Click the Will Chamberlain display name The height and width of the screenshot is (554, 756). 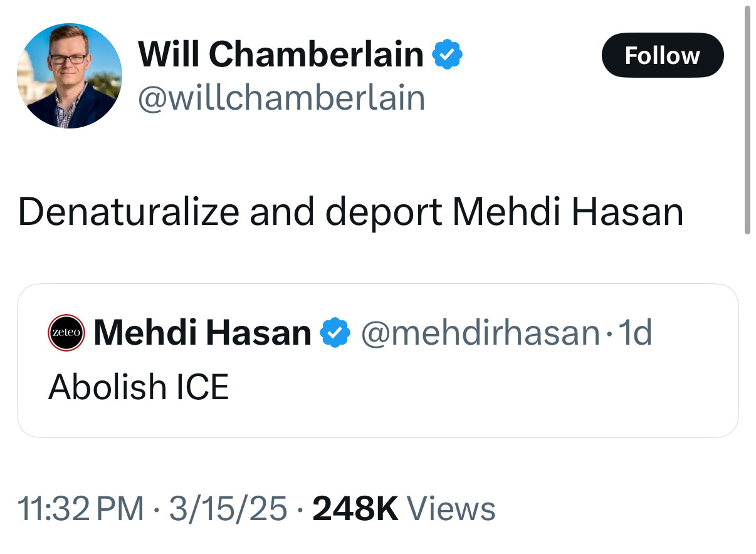[x=281, y=54]
